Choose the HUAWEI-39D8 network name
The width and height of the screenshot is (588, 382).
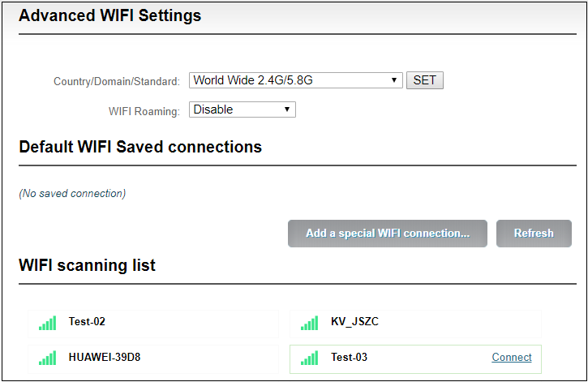[105, 357]
